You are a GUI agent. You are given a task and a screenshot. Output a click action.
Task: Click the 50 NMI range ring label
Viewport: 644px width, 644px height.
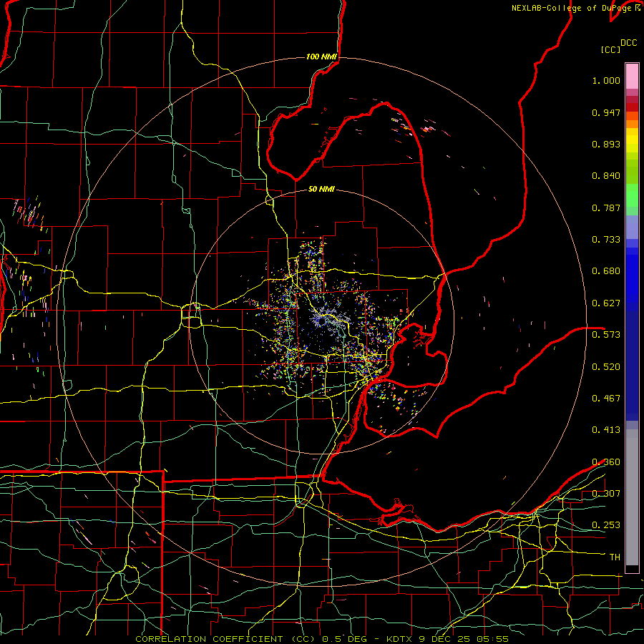pyautogui.click(x=321, y=190)
